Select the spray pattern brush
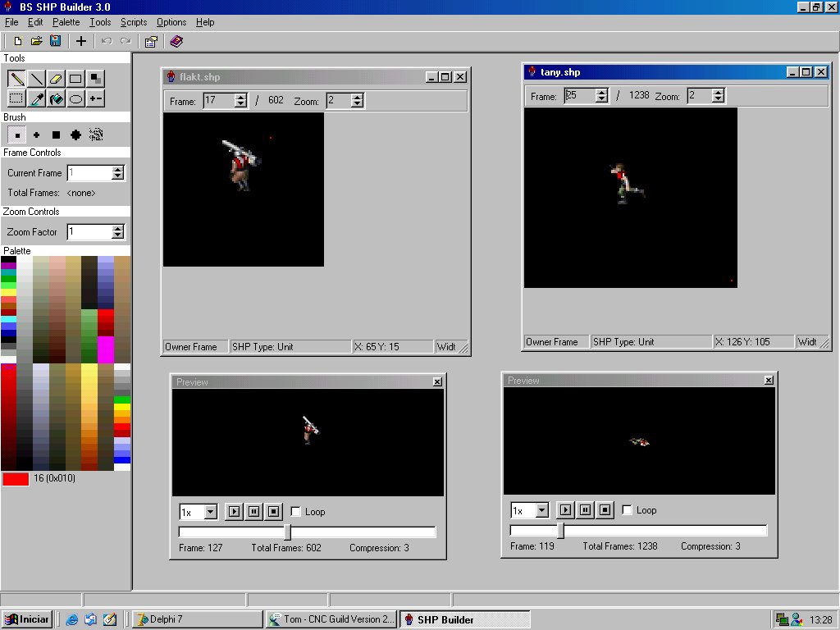The image size is (840, 630). tap(96, 135)
